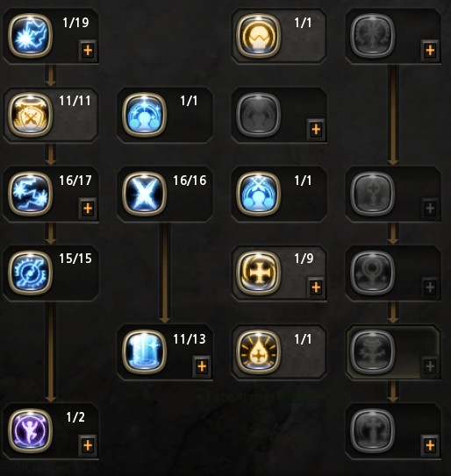Screen dimensions: 451x476
Task: Click plus on the locked bottom-right grey skill
Action: point(430,445)
